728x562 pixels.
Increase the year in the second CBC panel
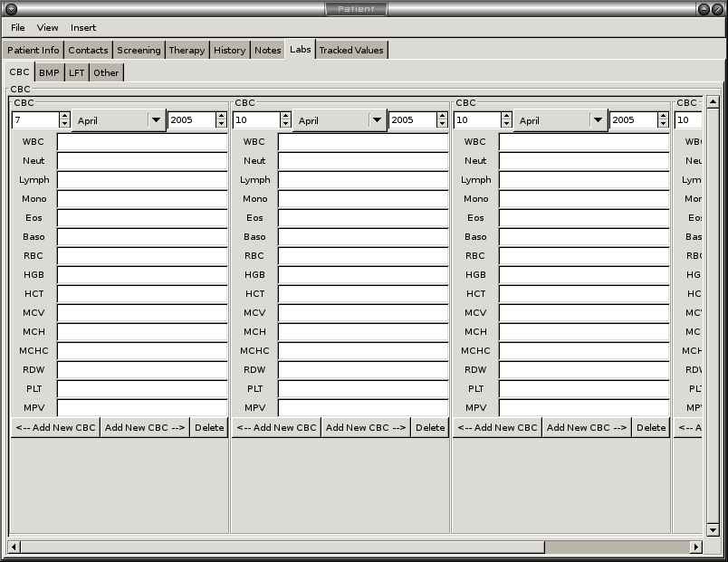coord(443,116)
